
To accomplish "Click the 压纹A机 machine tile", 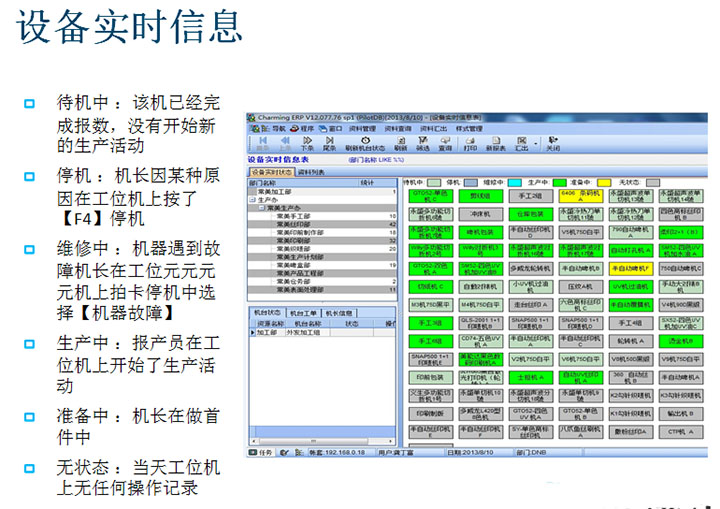I will pyautogui.click(x=580, y=287).
